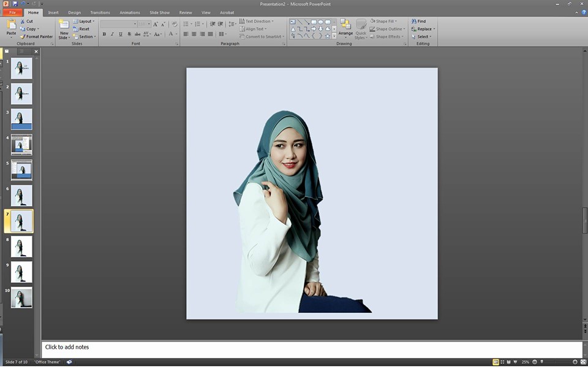Open the File menu tab
This screenshot has width=588, height=368.
(x=13, y=12)
